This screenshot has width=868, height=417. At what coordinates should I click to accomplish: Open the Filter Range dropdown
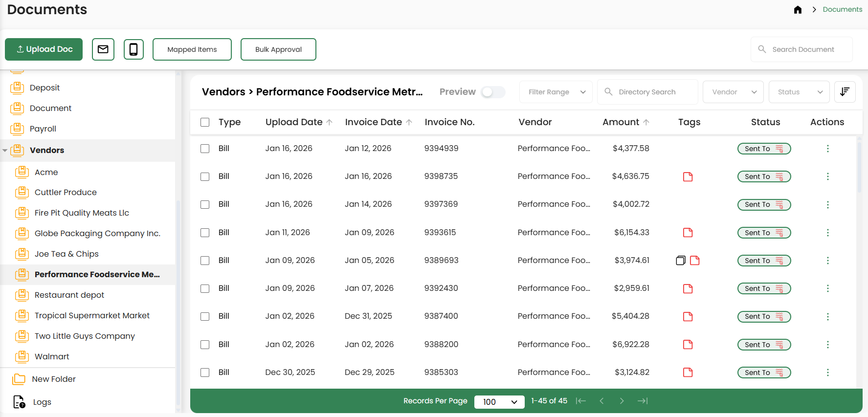(556, 92)
